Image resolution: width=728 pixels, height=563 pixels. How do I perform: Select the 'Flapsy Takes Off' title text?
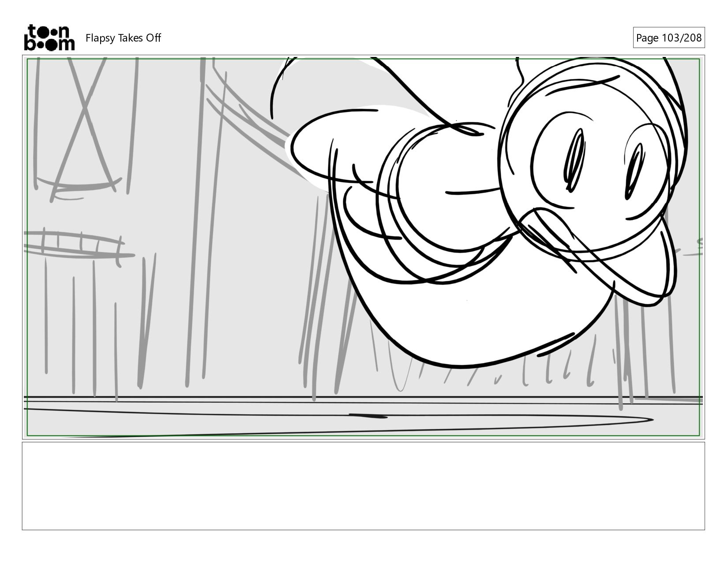123,38
